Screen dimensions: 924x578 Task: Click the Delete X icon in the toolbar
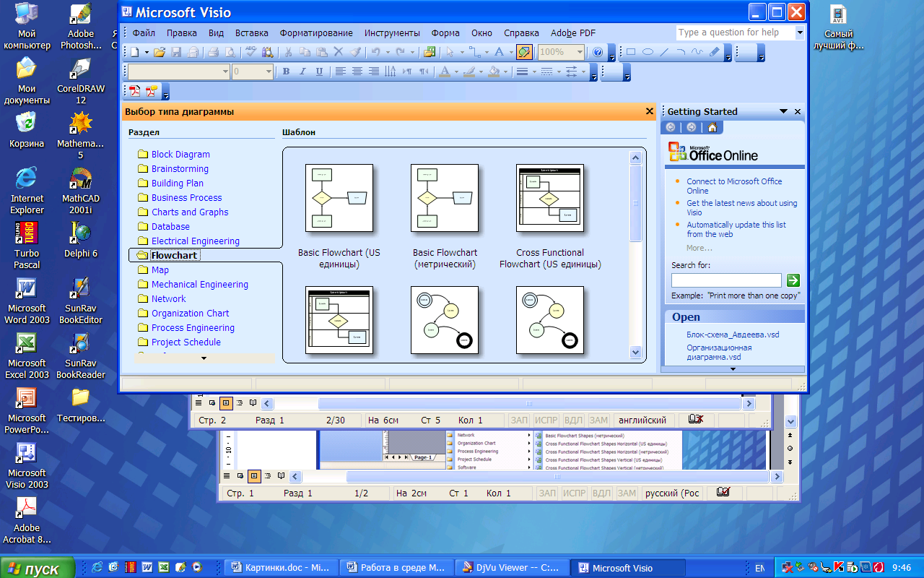click(338, 52)
